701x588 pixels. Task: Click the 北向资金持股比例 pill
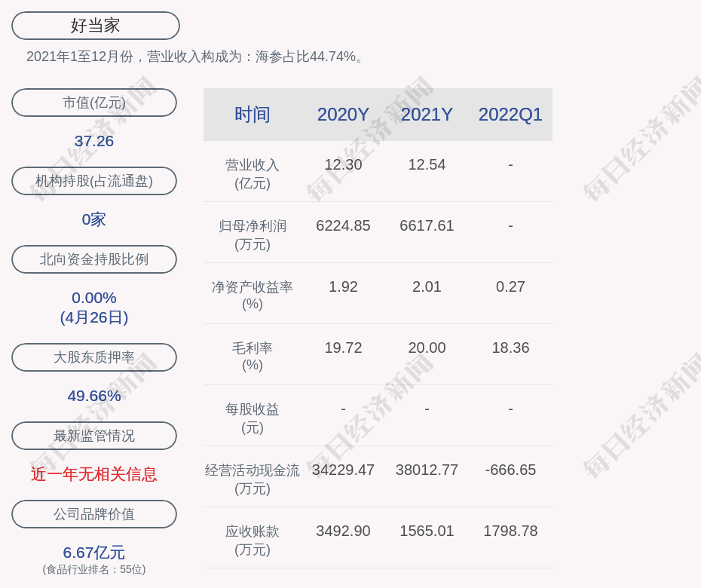click(x=94, y=259)
